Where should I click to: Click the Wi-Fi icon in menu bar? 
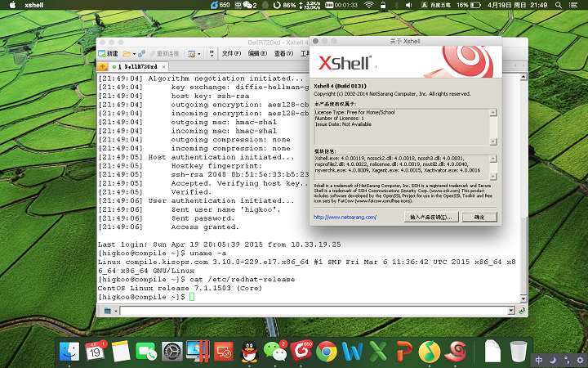(369, 5)
